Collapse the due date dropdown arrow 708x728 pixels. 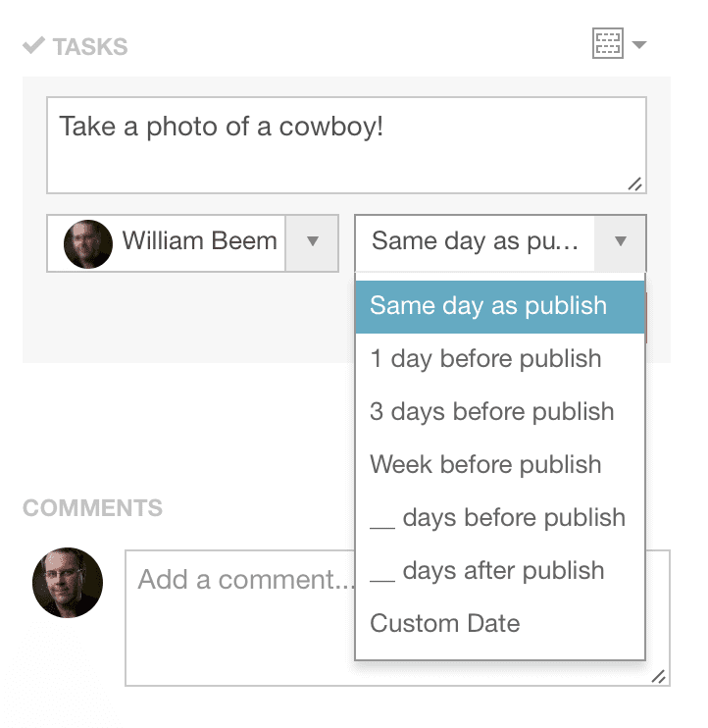621,242
